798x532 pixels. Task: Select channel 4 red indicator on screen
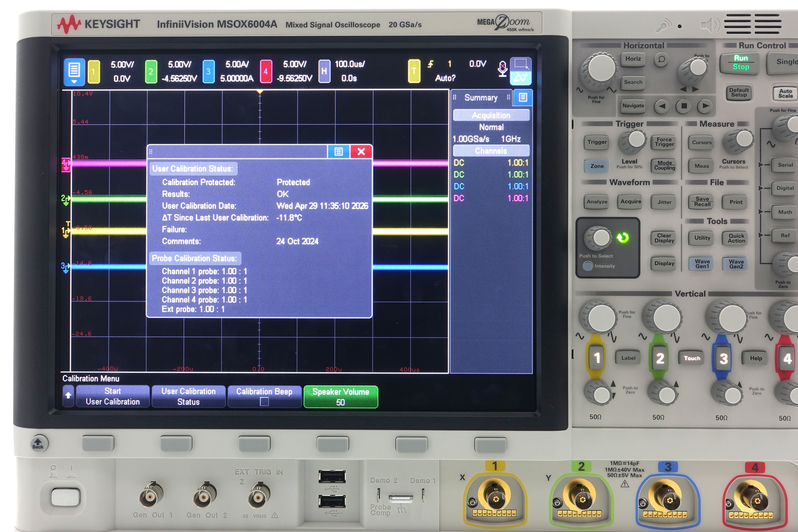[266, 72]
